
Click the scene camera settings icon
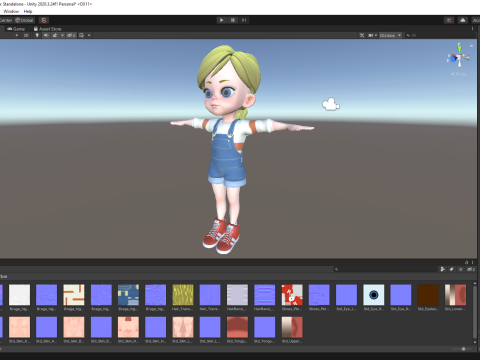[x=370, y=35]
